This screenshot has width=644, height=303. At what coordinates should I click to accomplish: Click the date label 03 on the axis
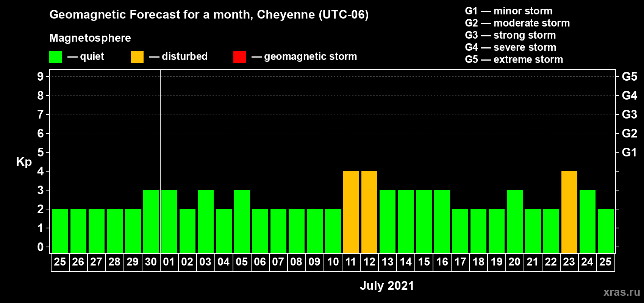tap(205, 262)
